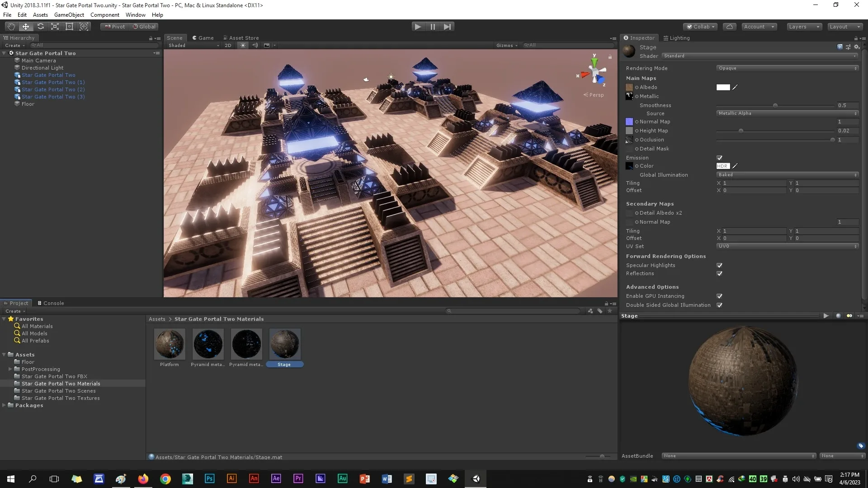Image resolution: width=868 pixels, height=488 pixels.
Task: Click the Play button to start the game
Action: tap(418, 27)
